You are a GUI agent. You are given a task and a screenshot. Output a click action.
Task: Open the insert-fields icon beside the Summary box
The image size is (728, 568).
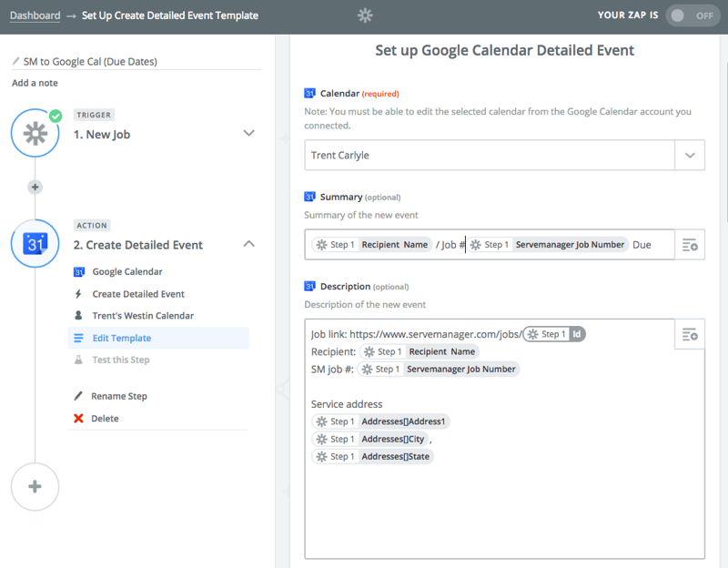coord(690,244)
